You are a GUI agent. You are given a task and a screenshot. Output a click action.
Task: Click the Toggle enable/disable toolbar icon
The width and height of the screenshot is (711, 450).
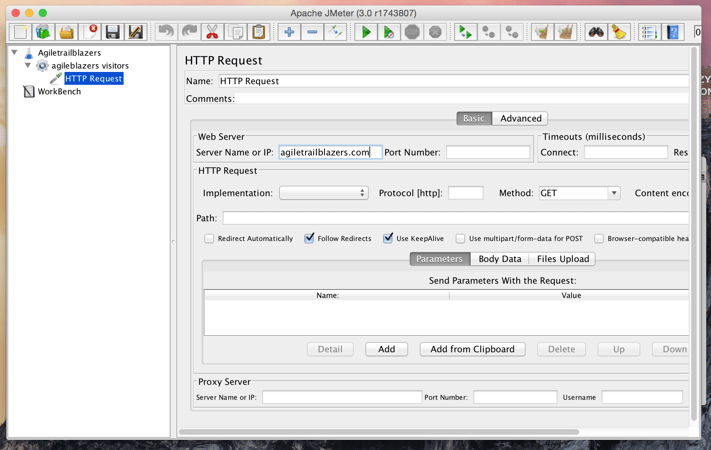336,32
